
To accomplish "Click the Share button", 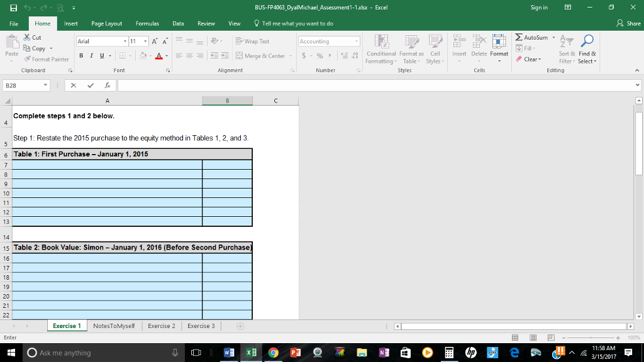I will coord(628,24).
